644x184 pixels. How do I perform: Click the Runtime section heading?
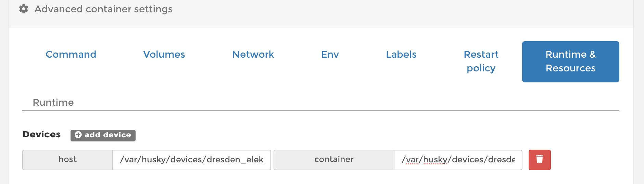pos(53,102)
